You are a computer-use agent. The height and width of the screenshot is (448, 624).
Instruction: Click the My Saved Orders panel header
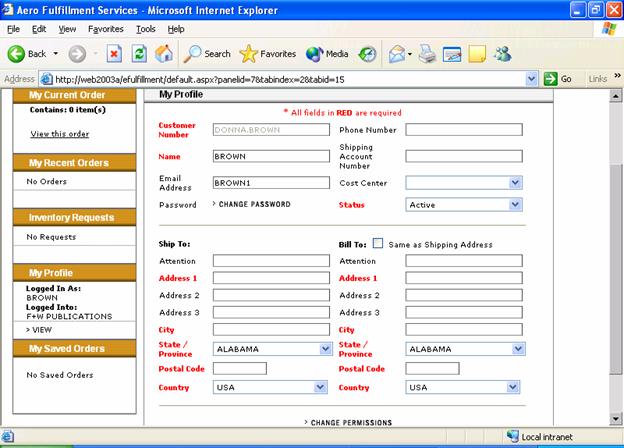74,349
